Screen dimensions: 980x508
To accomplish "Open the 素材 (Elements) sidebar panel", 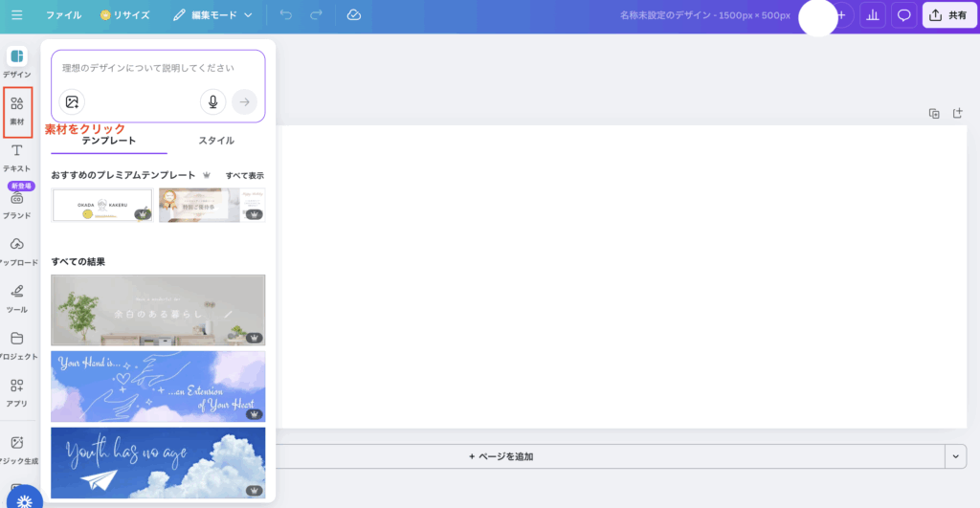I will pyautogui.click(x=17, y=110).
